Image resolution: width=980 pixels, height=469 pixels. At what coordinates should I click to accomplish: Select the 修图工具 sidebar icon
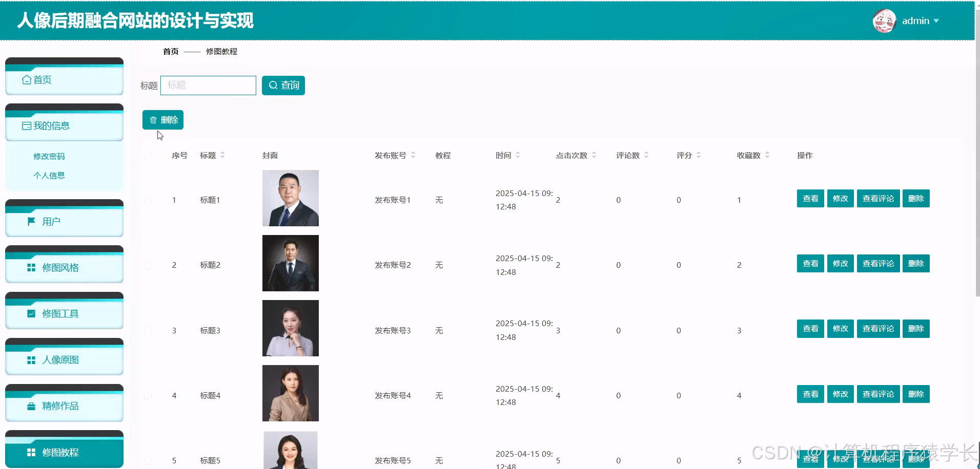pyautogui.click(x=31, y=313)
